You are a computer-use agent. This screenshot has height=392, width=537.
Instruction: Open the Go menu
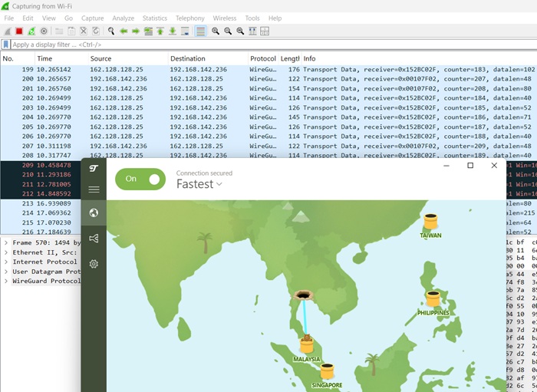pos(68,18)
